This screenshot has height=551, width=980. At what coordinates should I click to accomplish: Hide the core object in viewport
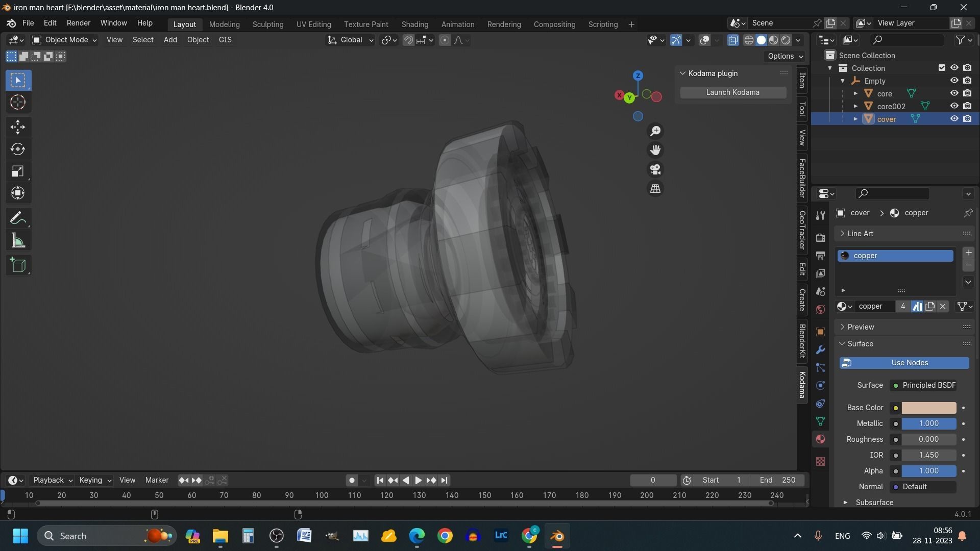[x=954, y=93]
